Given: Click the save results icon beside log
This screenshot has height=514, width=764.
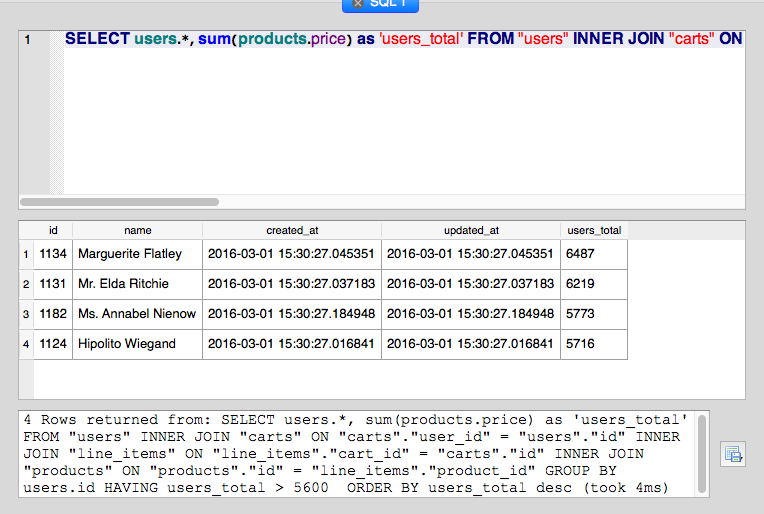Looking at the screenshot, I should (x=733, y=454).
